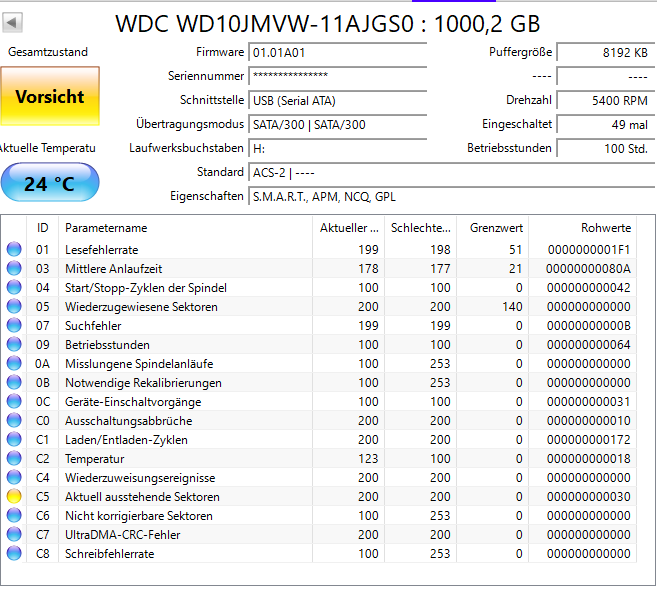Select the Aktuell ausstehende Sektoren name
This screenshot has width=657, height=591.
point(142,497)
